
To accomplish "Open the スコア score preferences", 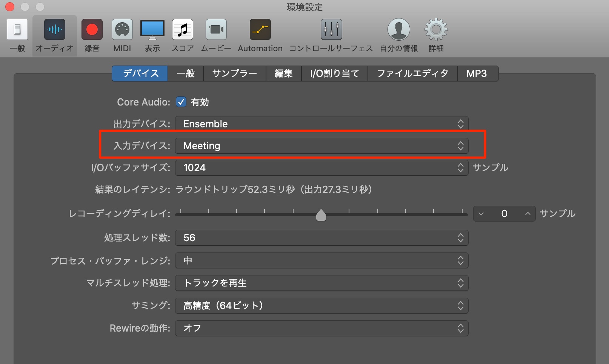I will point(183,36).
